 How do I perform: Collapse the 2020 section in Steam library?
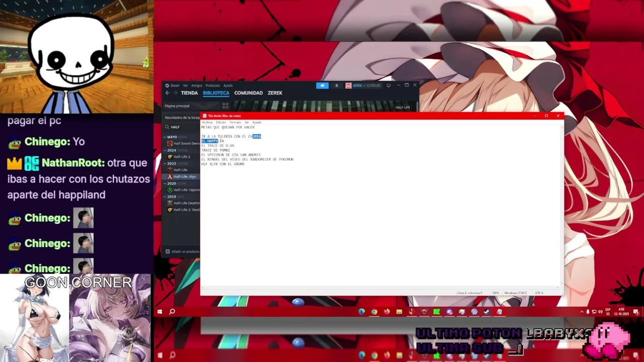(x=165, y=184)
